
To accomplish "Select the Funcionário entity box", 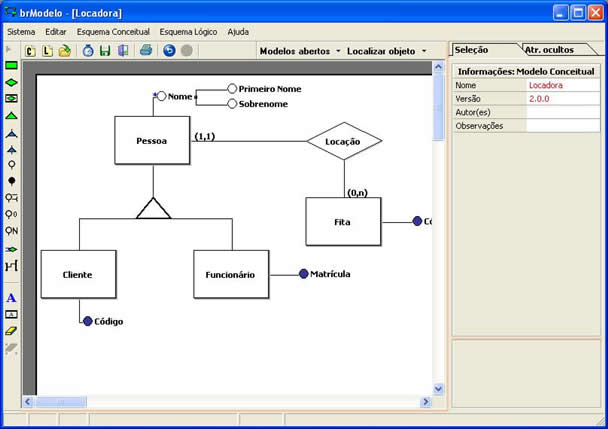I will pyautogui.click(x=230, y=274).
